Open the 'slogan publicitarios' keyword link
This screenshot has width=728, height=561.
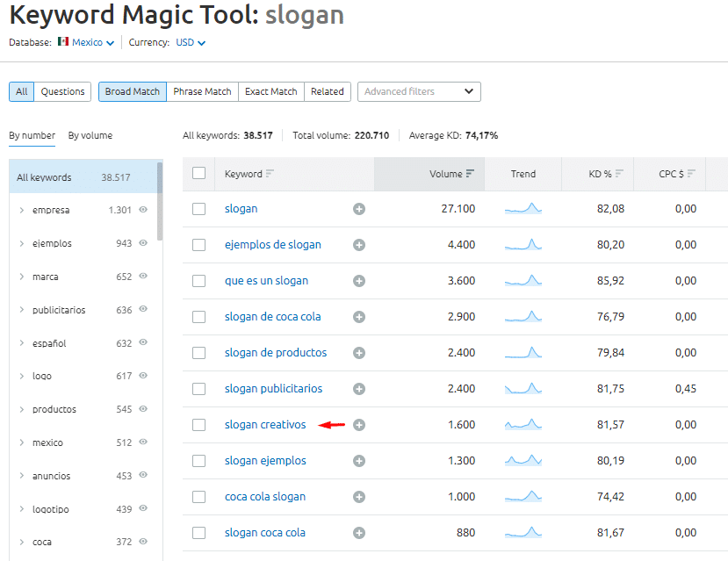(273, 389)
